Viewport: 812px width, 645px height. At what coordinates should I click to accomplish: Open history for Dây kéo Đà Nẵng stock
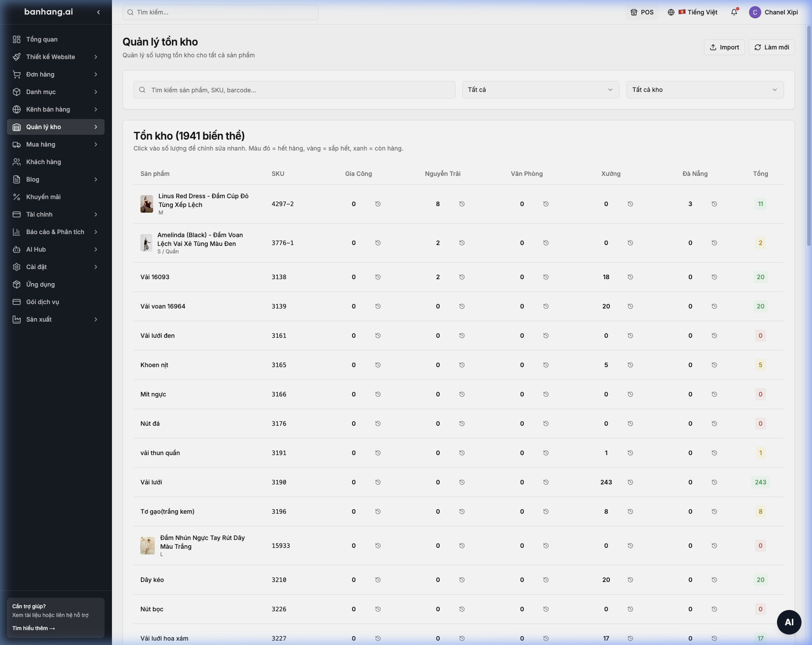point(714,580)
